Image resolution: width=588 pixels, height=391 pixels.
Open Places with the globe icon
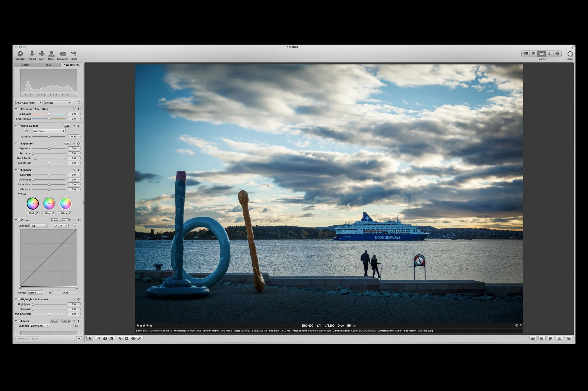[557, 54]
